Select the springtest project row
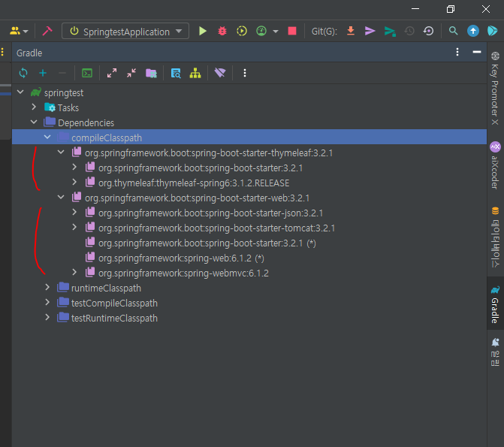The height and width of the screenshot is (447, 504). (249, 92)
